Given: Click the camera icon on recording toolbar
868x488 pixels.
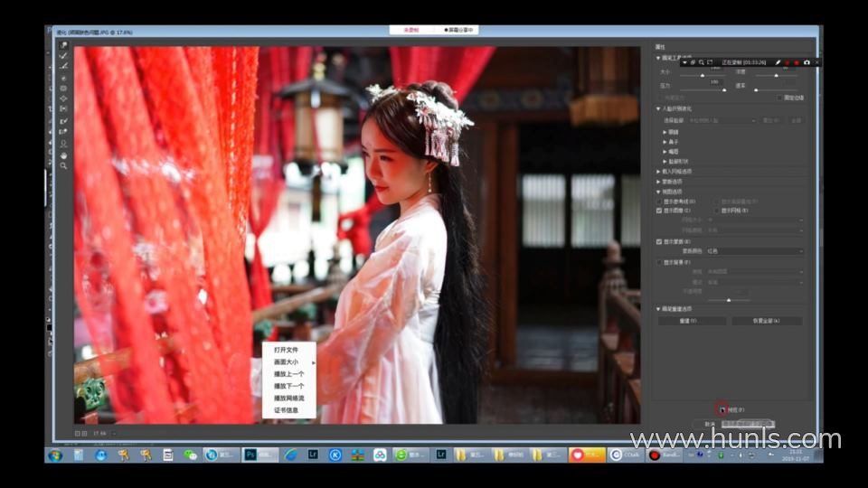Looking at the screenshot, I should click(x=807, y=62).
